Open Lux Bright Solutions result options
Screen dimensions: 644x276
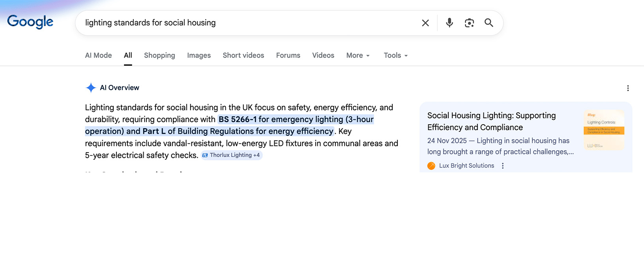[x=503, y=166]
